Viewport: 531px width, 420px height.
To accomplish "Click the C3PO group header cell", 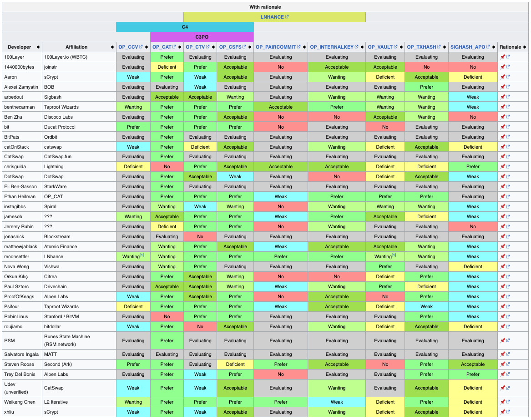I will 202,37.
